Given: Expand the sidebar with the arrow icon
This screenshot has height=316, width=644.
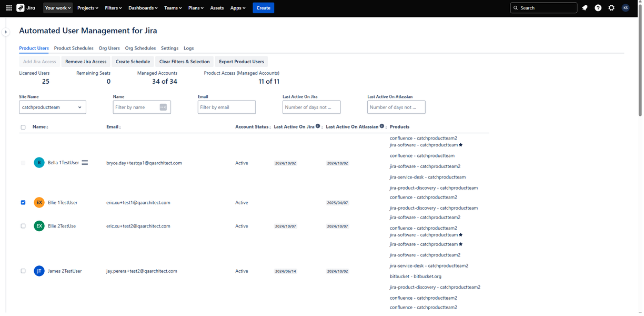Looking at the screenshot, I should [6, 32].
